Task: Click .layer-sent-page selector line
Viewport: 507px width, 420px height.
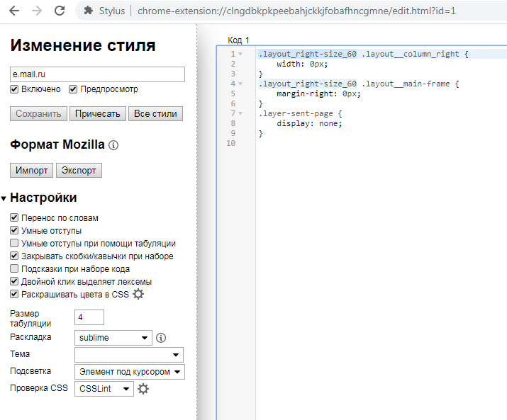Action: pyautogui.click(x=300, y=113)
